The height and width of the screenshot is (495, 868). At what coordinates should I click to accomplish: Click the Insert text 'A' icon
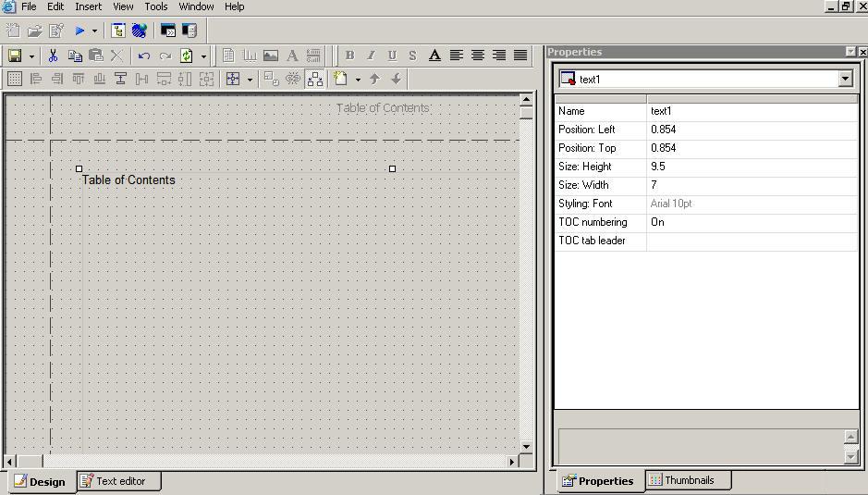tap(292, 56)
